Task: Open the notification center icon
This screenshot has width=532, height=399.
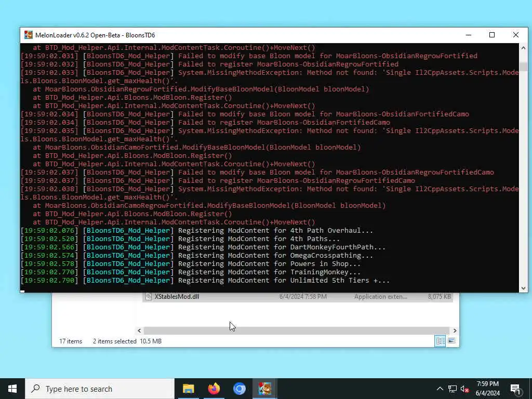Action: (515, 389)
